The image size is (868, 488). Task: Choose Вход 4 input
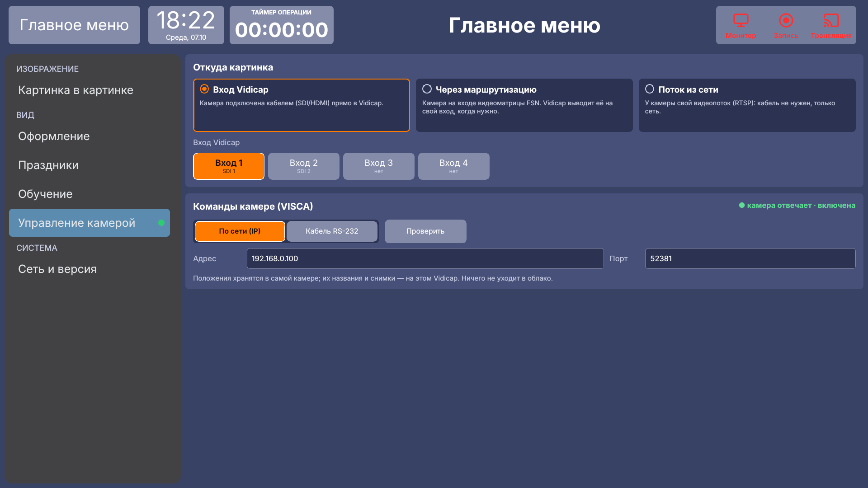point(453,166)
